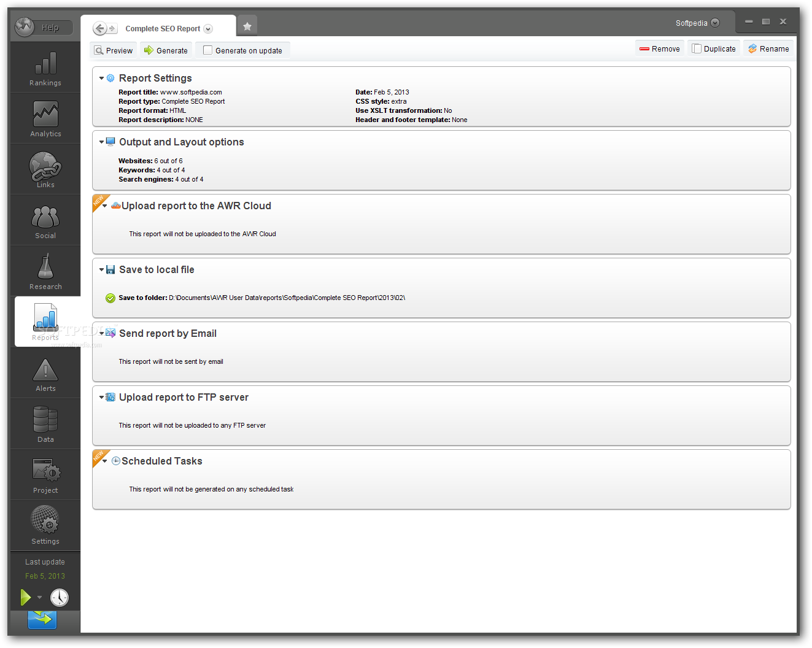
Task: Click the Report type Complete SEO Report line
Action: pos(171,101)
